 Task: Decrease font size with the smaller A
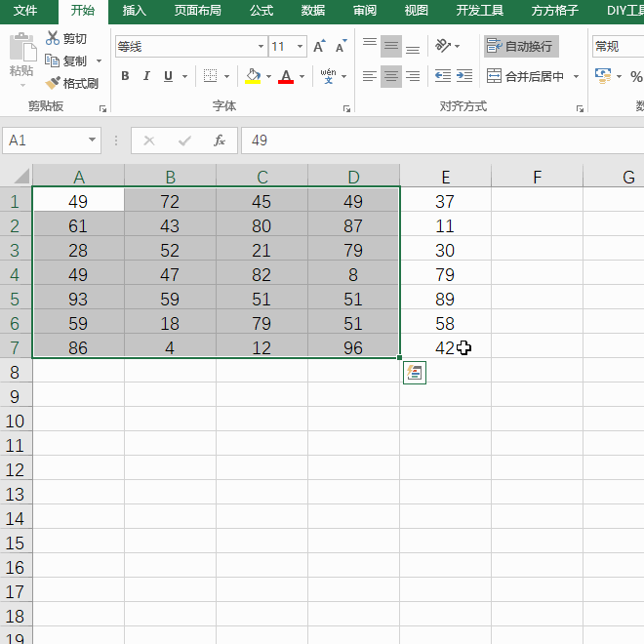pos(341,47)
